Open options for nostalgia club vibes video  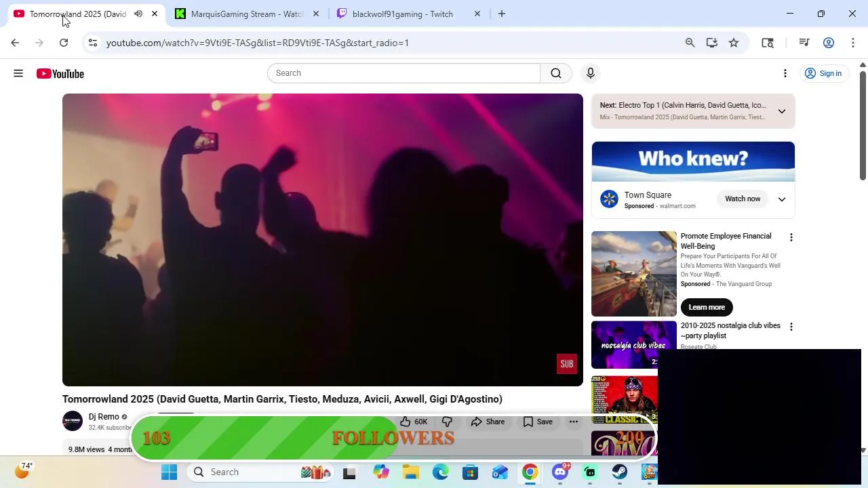[x=791, y=327]
